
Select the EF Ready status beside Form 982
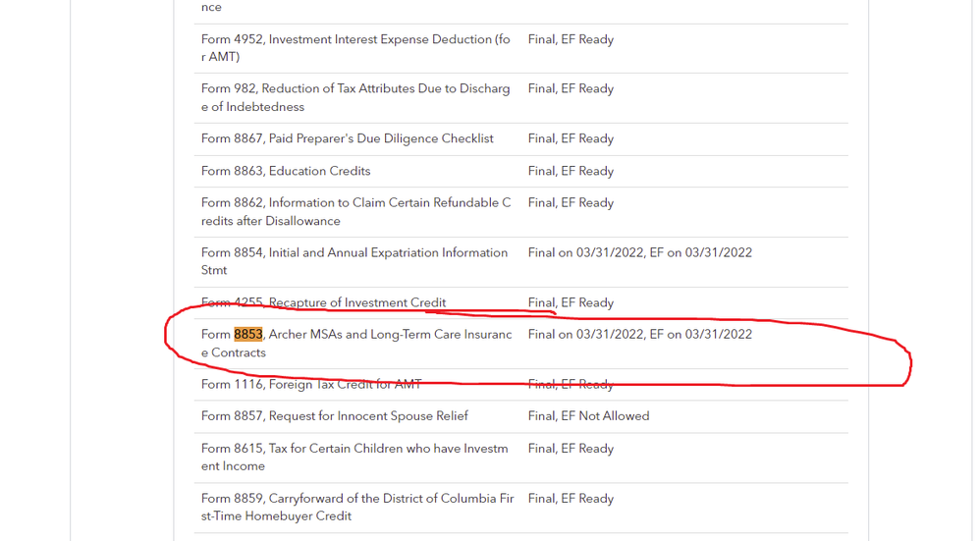click(571, 88)
